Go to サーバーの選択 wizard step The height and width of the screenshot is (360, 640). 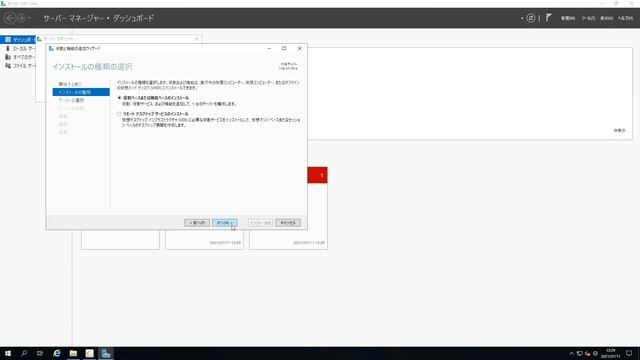click(x=71, y=100)
